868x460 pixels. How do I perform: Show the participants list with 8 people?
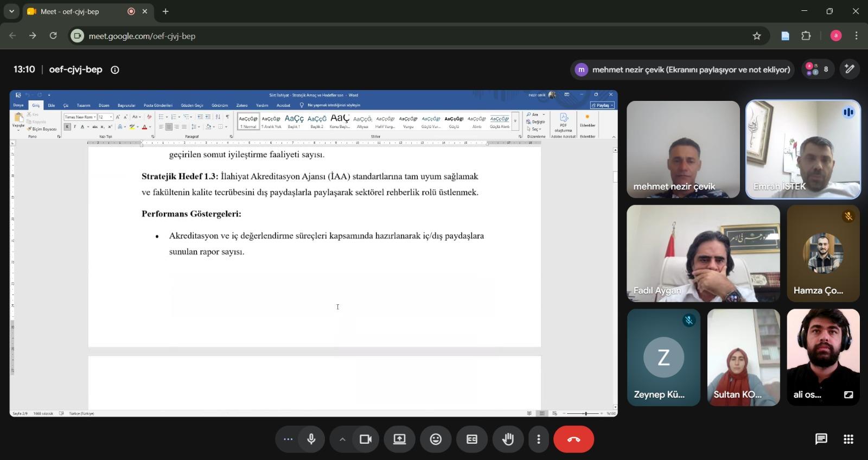point(818,69)
